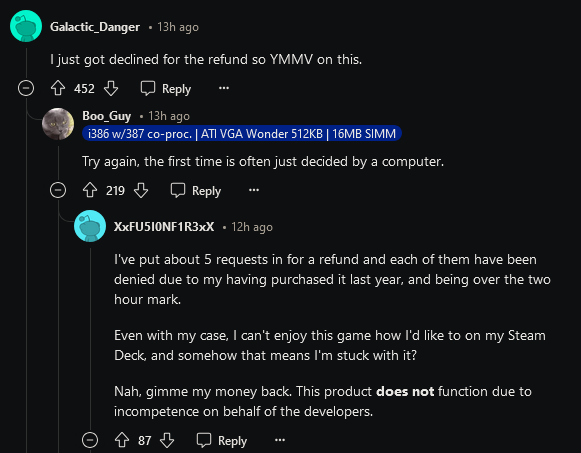Downvote Boo_Guy's comment with 219 points
Viewport: 581px width, 453px height.
pos(141,190)
